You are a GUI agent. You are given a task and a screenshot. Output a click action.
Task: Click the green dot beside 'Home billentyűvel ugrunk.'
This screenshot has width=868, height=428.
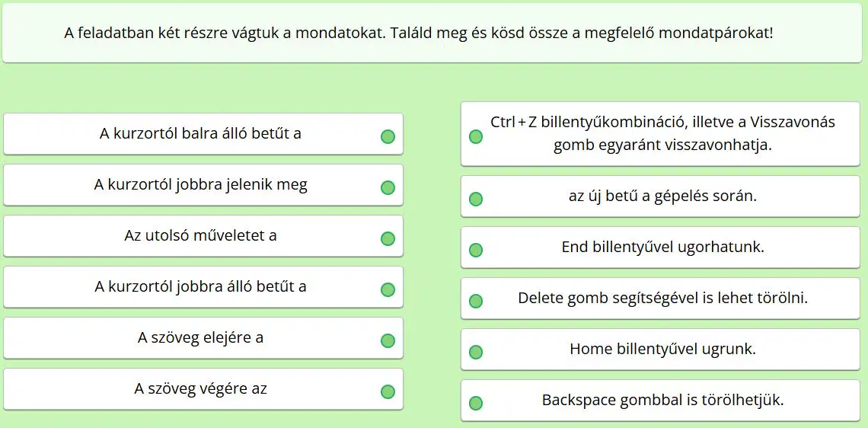point(476,352)
